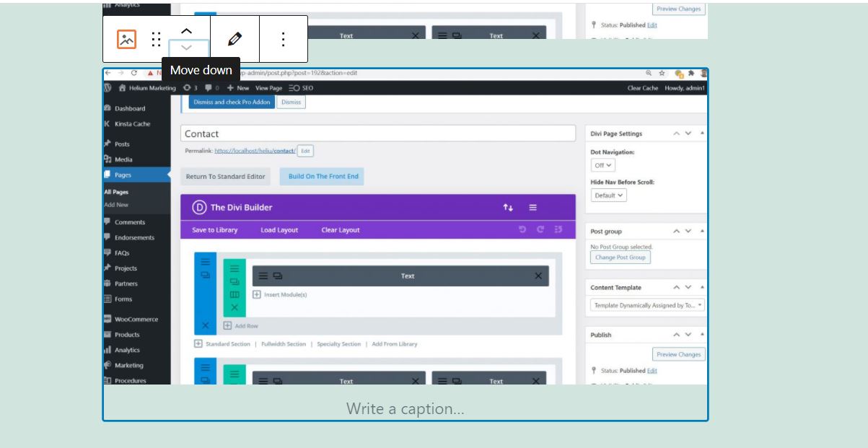Click the Divi D logo icon
Viewport: 868px width, 448px height.
click(x=199, y=207)
